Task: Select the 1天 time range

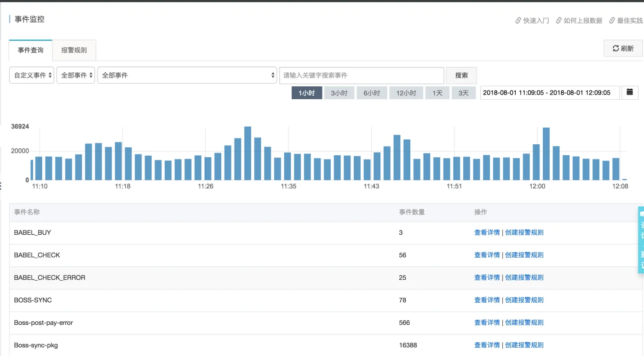Action: pos(437,93)
